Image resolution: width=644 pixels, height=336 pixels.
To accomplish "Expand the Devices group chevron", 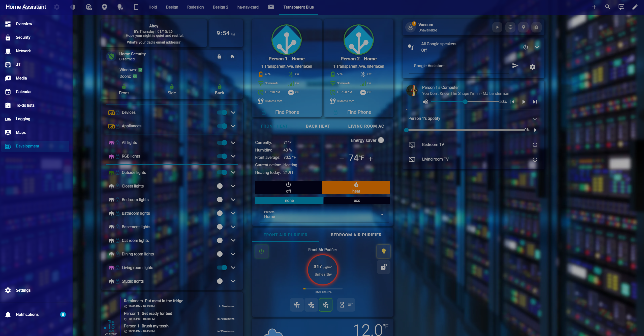I will (233, 113).
